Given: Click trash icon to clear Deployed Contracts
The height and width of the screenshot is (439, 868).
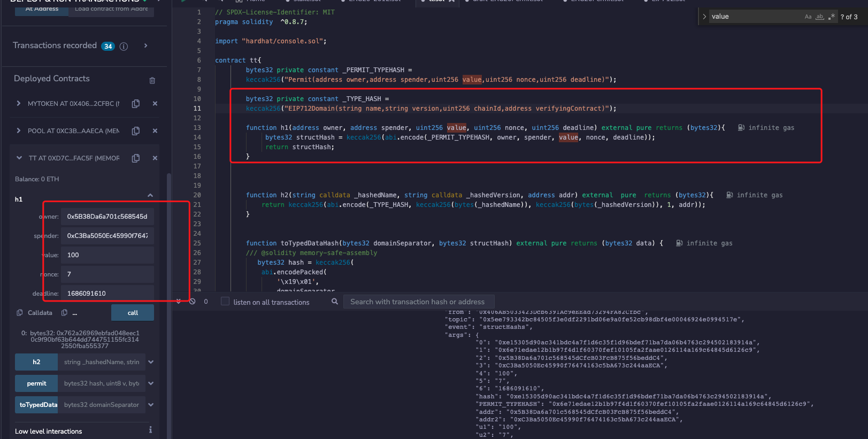Looking at the screenshot, I should tap(152, 80).
